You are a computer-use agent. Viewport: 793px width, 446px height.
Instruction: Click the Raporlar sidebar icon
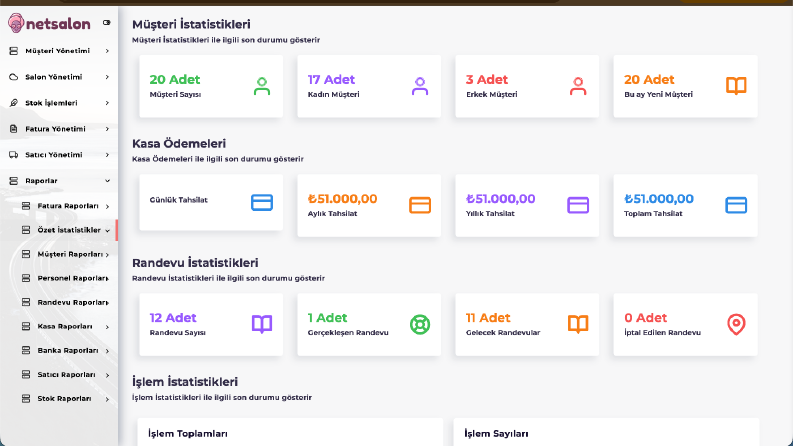point(14,181)
